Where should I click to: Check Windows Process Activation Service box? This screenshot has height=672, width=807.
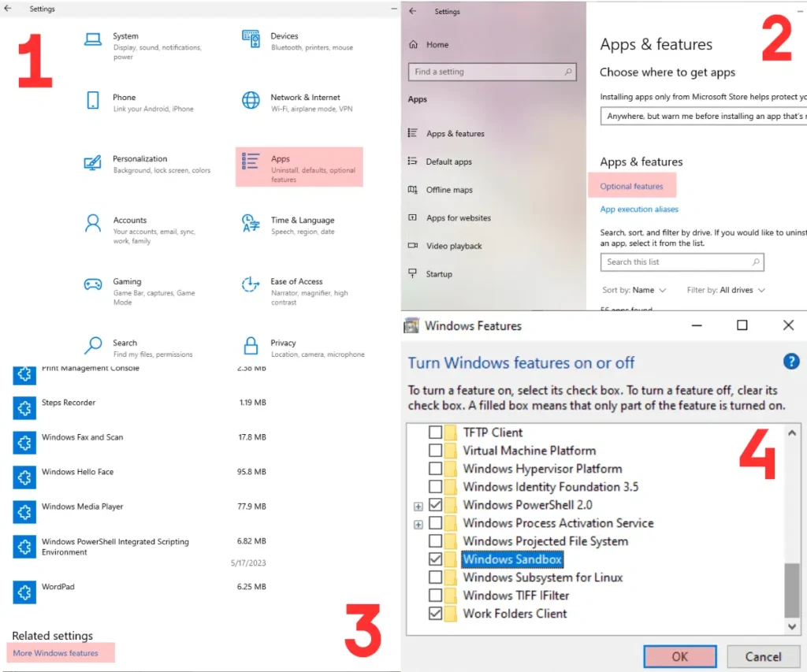435,523
